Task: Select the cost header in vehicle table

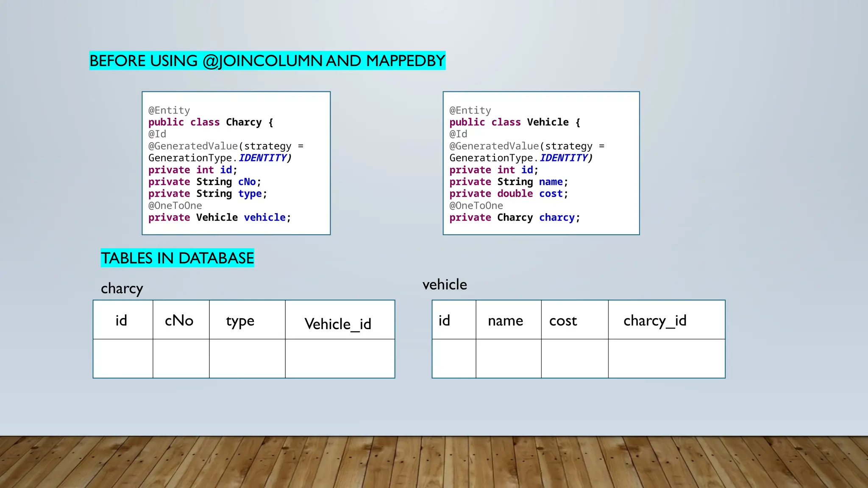Action: [574, 320]
